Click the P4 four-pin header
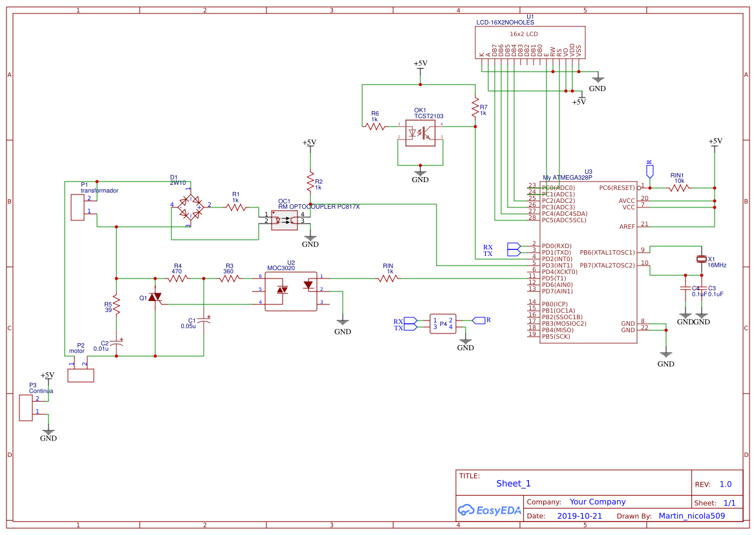Screen dimensions: 756x535 coord(442,324)
